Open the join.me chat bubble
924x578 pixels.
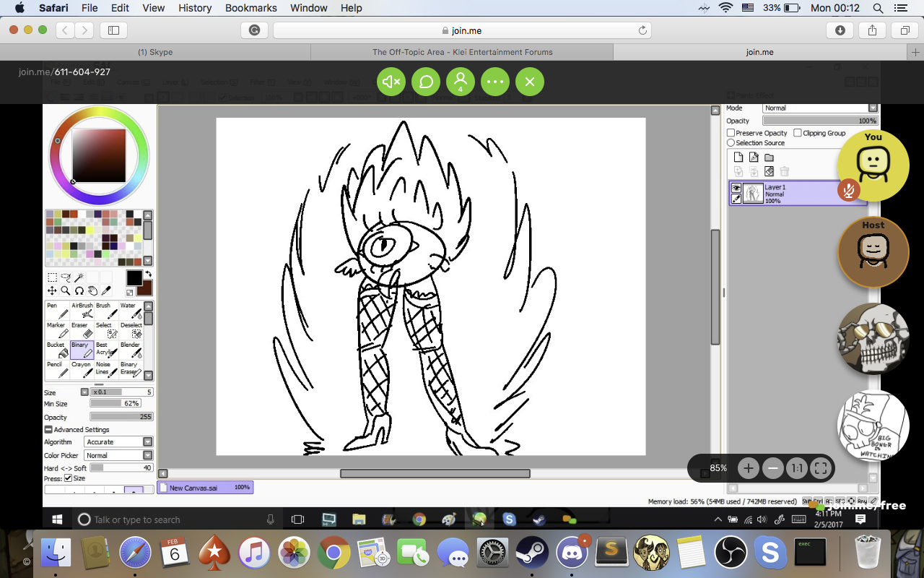[426, 82]
